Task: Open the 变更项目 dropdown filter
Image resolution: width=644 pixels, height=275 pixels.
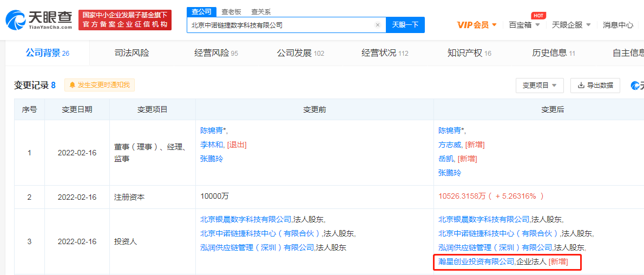Action: click(x=540, y=86)
